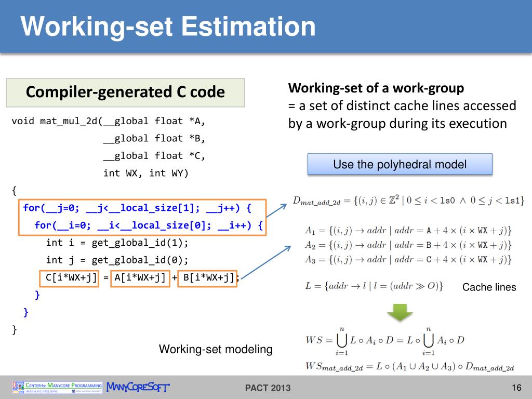Click the Working-set modeling caption
This screenshot has height=399, width=532.
click(x=216, y=349)
